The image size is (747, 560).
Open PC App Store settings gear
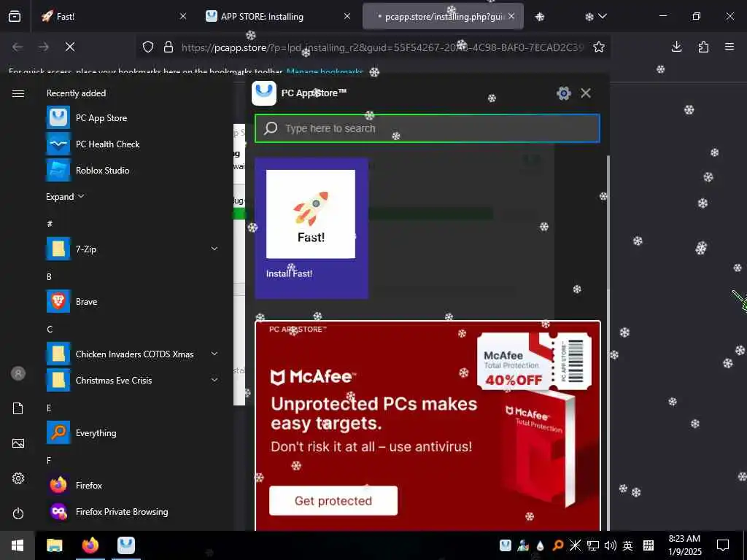click(564, 93)
